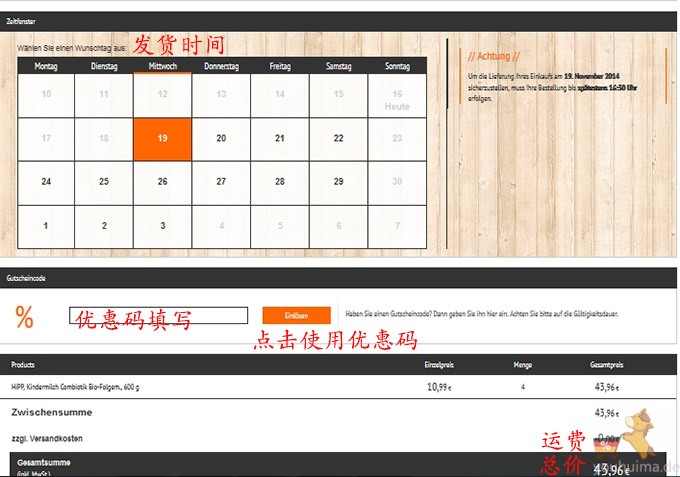Select Monday the 1st in last row
The width and height of the screenshot is (680, 477).
pos(46,226)
